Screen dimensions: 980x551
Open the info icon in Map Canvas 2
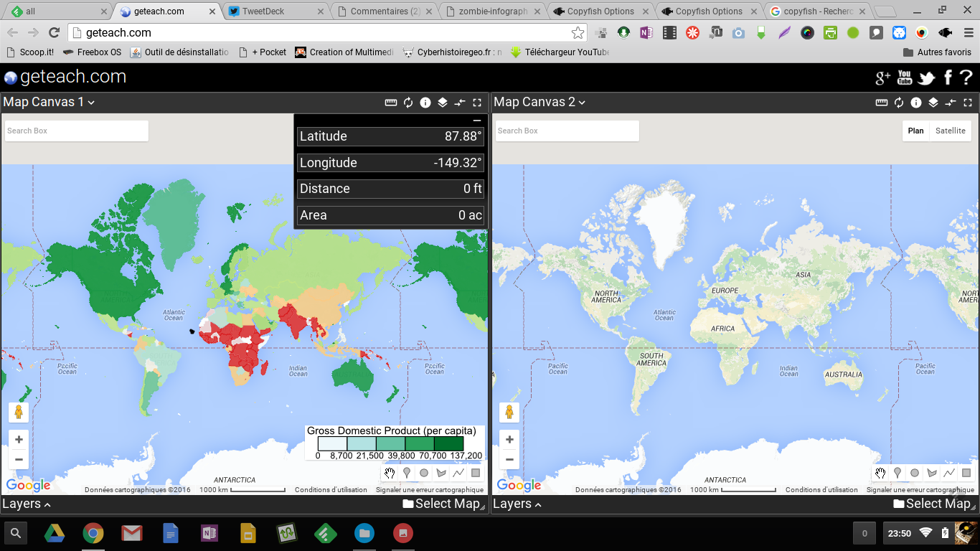pos(916,103)
